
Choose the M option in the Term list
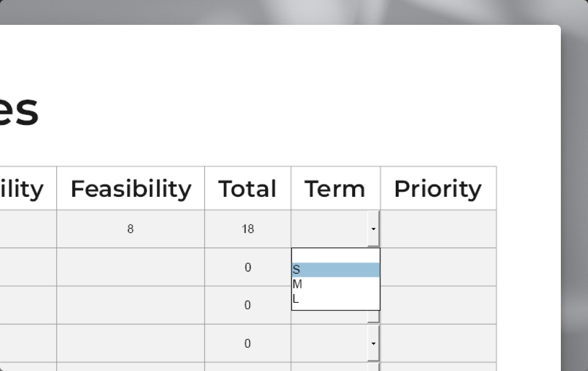tap(336, 284)
